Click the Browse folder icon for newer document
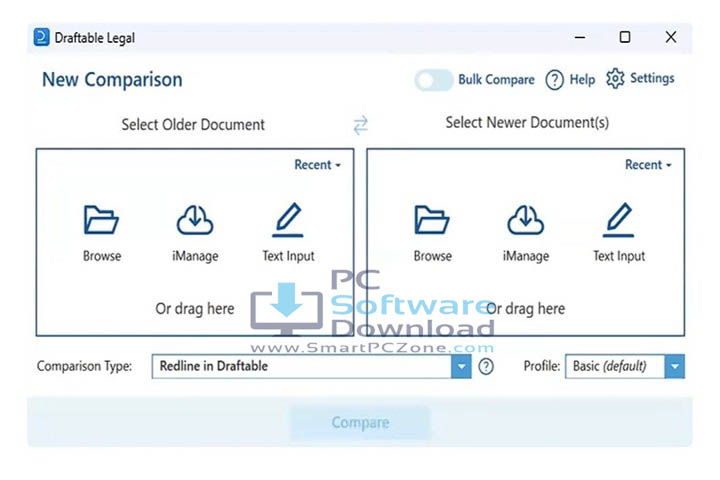 coord(432,220)
